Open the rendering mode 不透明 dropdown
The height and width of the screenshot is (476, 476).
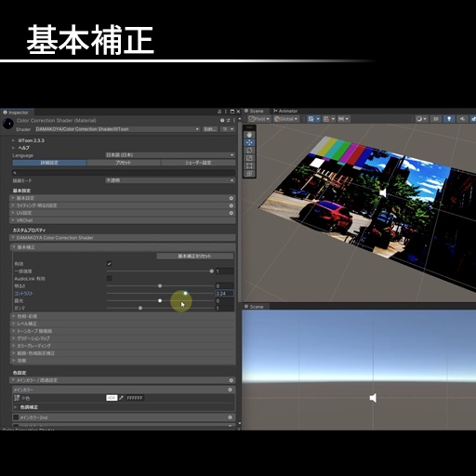pos(170,180)
